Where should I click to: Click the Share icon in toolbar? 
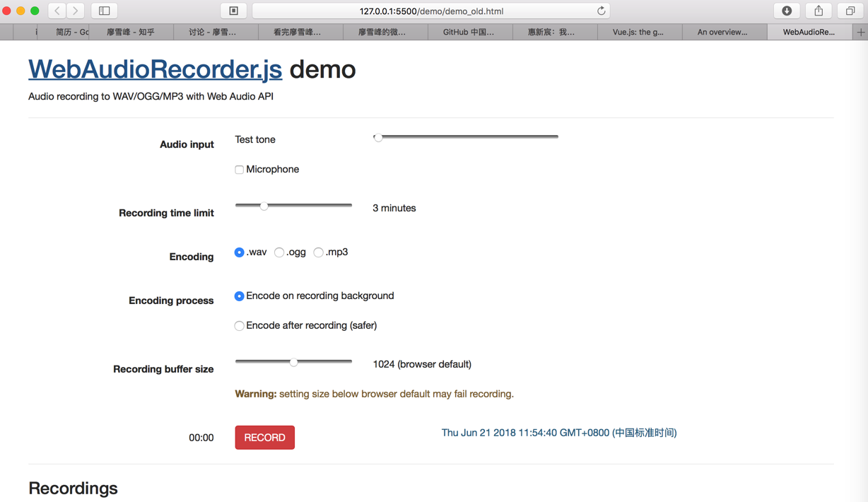[819, 11]
